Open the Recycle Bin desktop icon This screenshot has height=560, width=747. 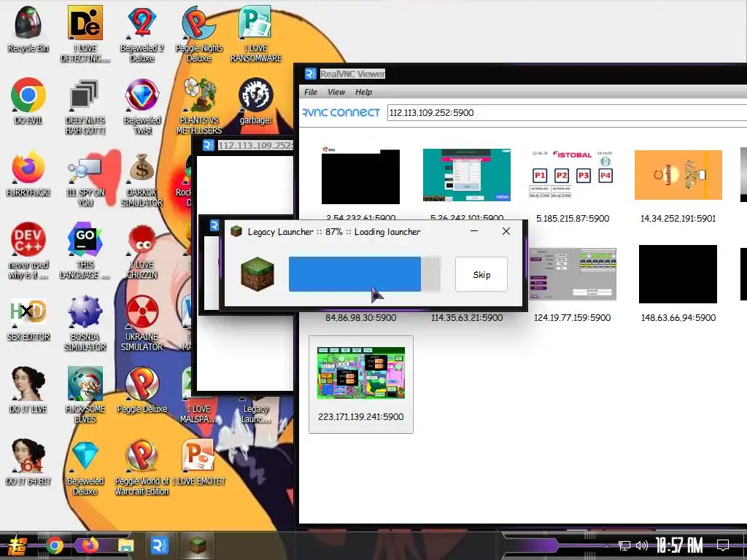click(28, 28)
